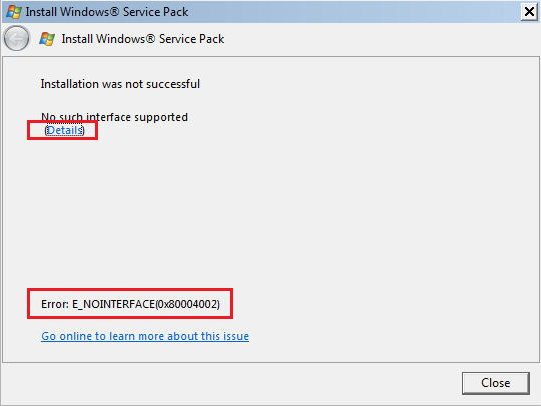Click the hex code 0x80004002
This screenshot has width=541, height=406.
(x=186, y=304)
